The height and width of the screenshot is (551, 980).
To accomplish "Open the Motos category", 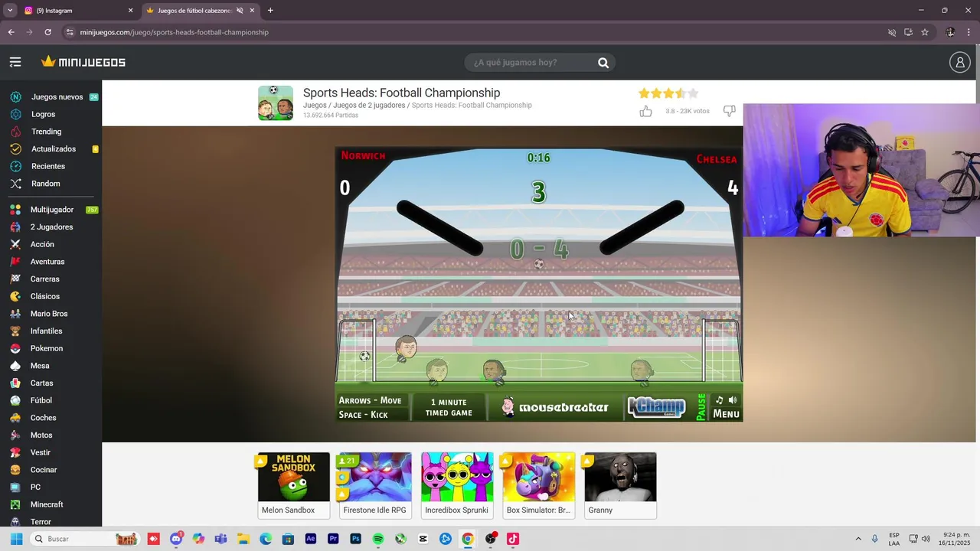I will [41, 435].
